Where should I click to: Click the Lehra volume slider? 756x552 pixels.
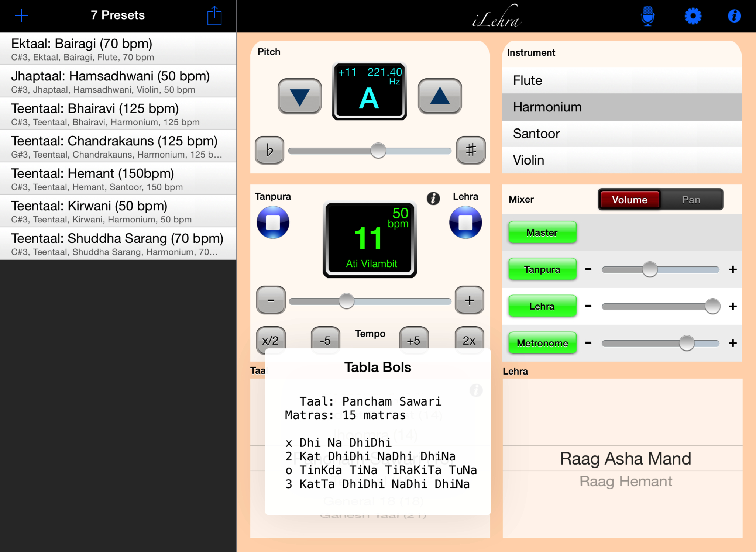(x=660, y=306)
